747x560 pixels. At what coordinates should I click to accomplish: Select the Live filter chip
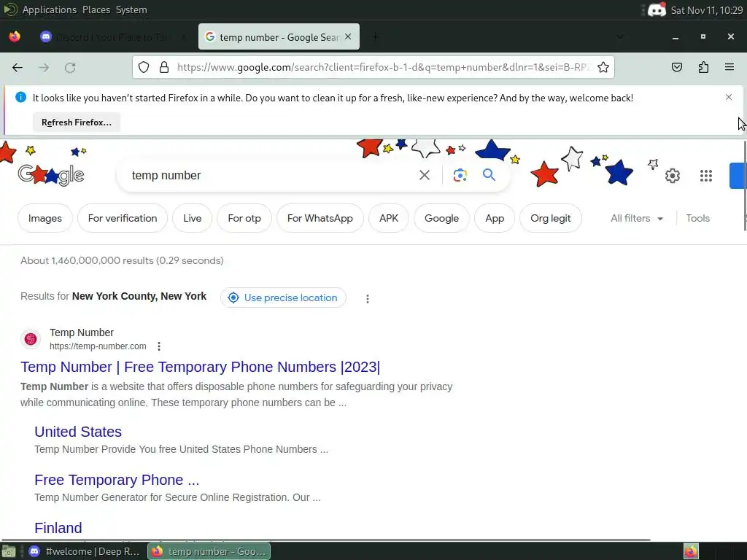(192, 218)
